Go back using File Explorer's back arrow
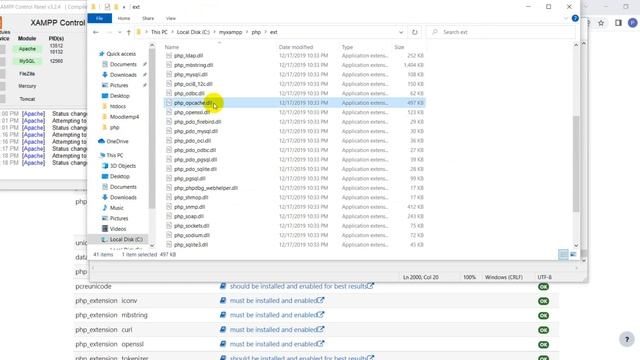This screenshot has width=640, height=360. [x=96, y=32]
